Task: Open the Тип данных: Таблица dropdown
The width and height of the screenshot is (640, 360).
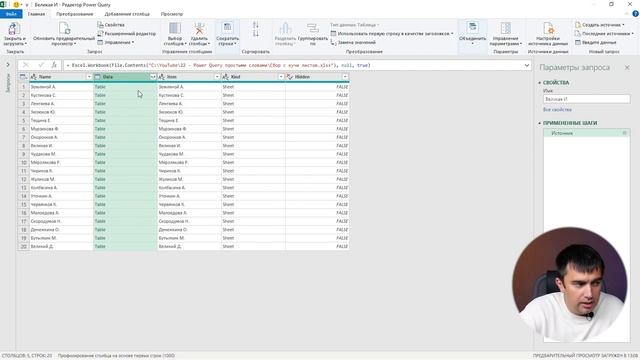Action: tap(354, 25)
